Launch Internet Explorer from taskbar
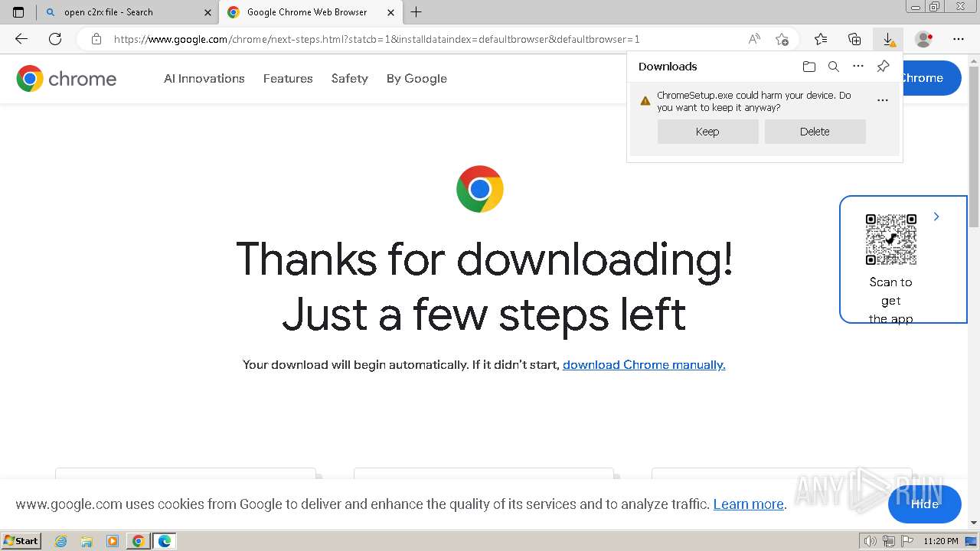The width and height of the screenshot is (980, 551). tap(61, 541)
